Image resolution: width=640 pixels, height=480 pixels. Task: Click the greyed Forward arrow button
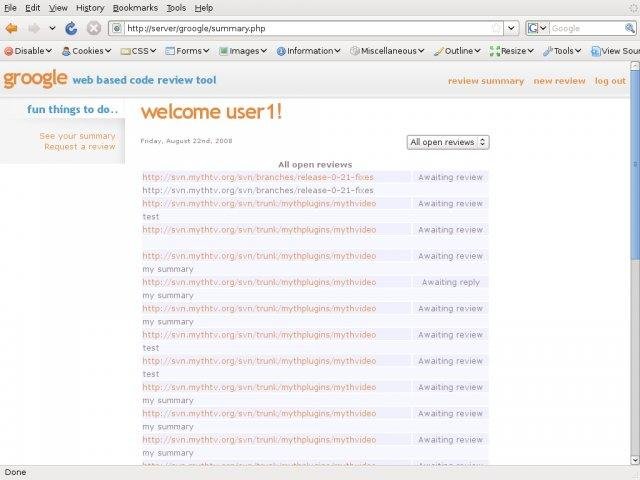coord(34,28)
